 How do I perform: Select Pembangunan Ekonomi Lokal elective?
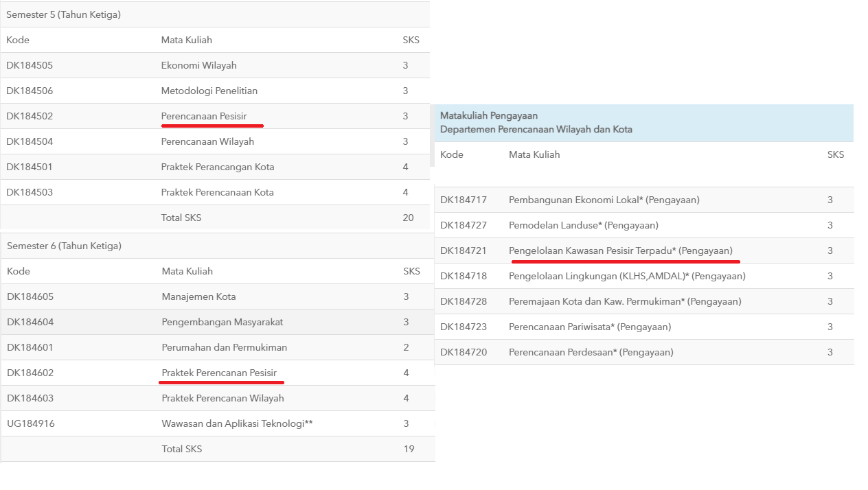604,200
